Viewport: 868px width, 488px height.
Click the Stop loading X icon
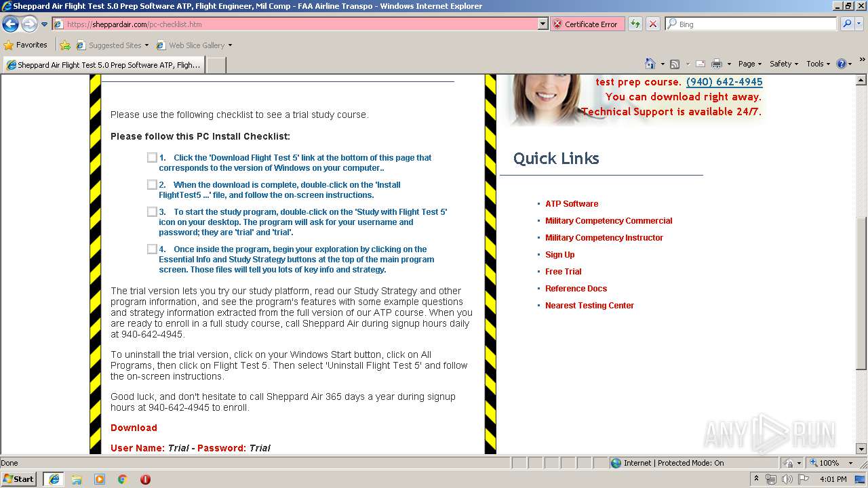653,24
